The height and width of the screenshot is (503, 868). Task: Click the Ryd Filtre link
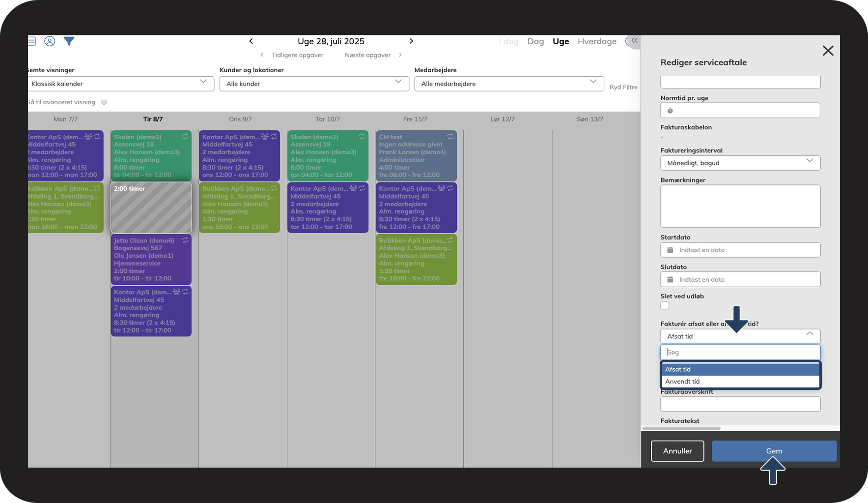623,87
